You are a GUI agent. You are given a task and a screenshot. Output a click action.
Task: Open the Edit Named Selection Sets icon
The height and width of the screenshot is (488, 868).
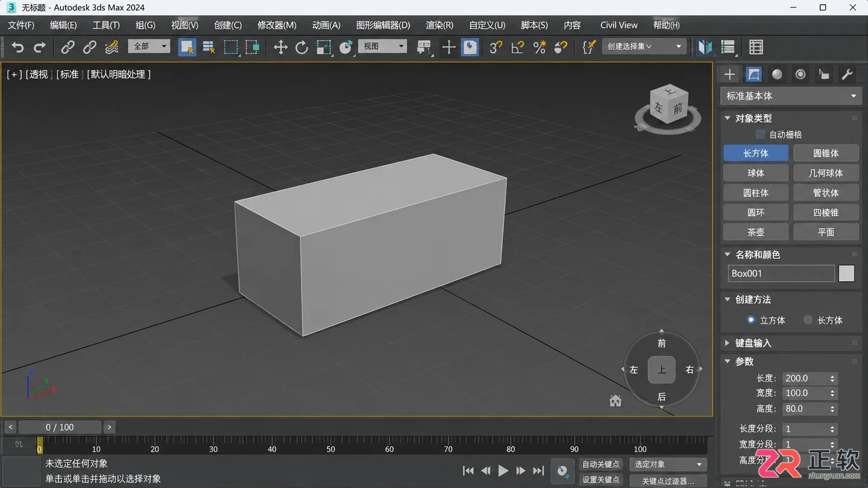coord(589,47)
